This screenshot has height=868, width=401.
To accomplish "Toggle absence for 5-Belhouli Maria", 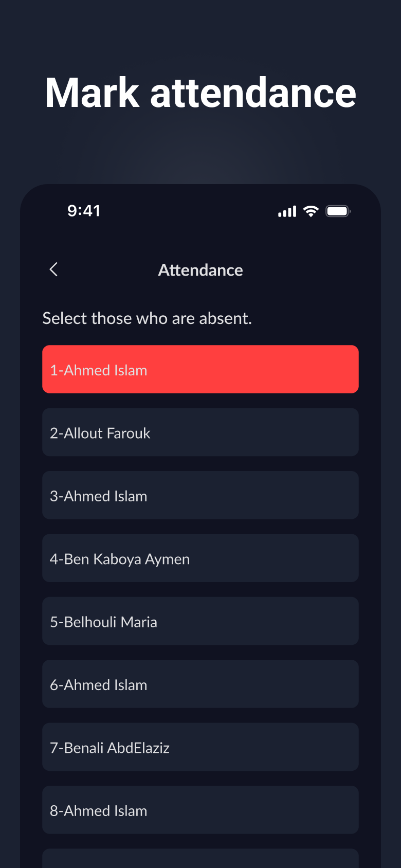I will point(200,621).
